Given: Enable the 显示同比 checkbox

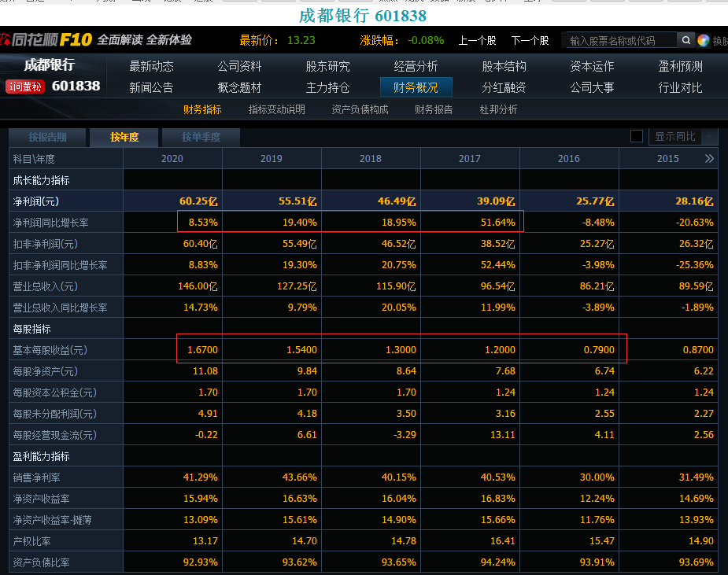Looking at the screenshot, I should click(x=637, y=136).
